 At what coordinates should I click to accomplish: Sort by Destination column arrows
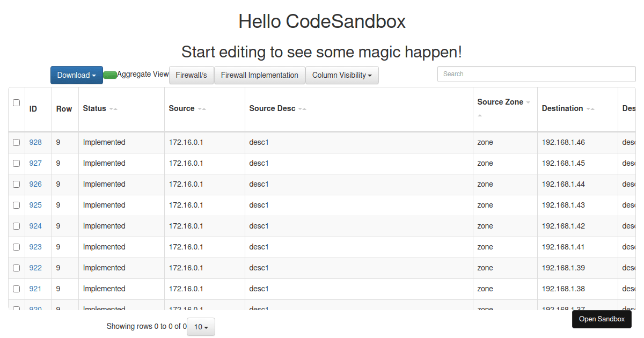click(x=590, y=109)
